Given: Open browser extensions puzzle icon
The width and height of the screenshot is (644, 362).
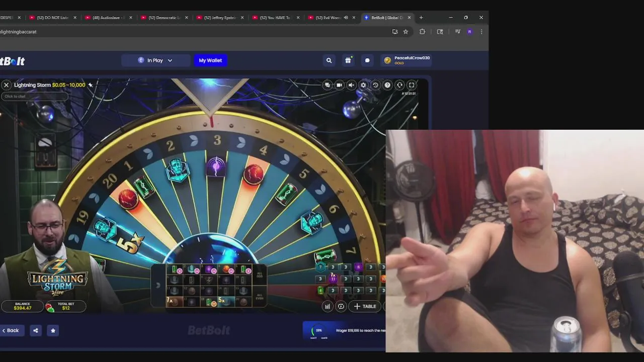Looking at the screenshot, I should tap(422, 32).
